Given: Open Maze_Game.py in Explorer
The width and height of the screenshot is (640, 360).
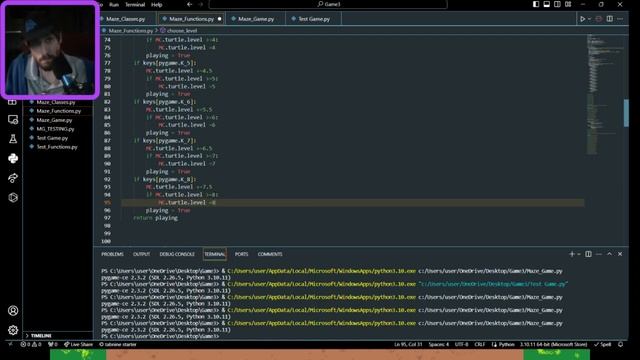Looking at the screenshot, I should click(x=54, y=120).
